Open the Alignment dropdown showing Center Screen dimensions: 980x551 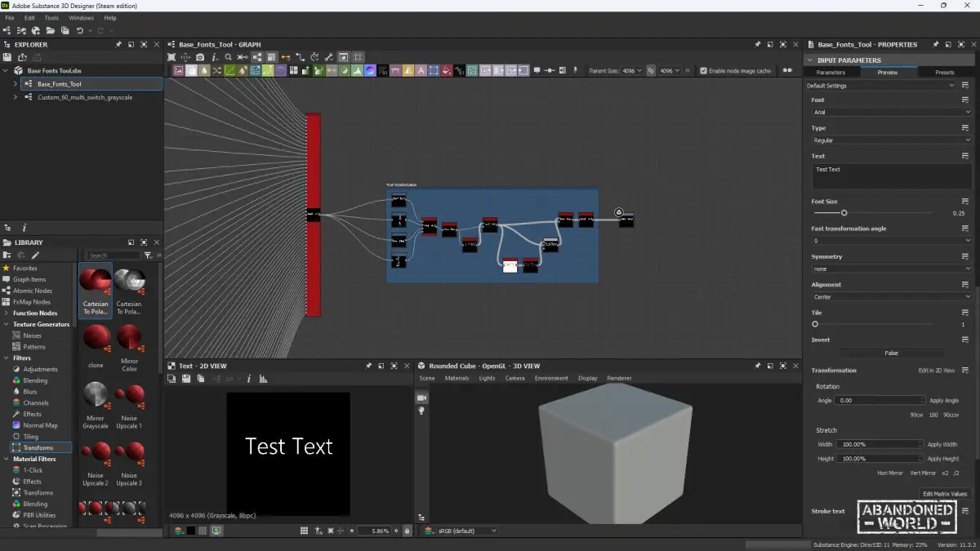(891, 297)
